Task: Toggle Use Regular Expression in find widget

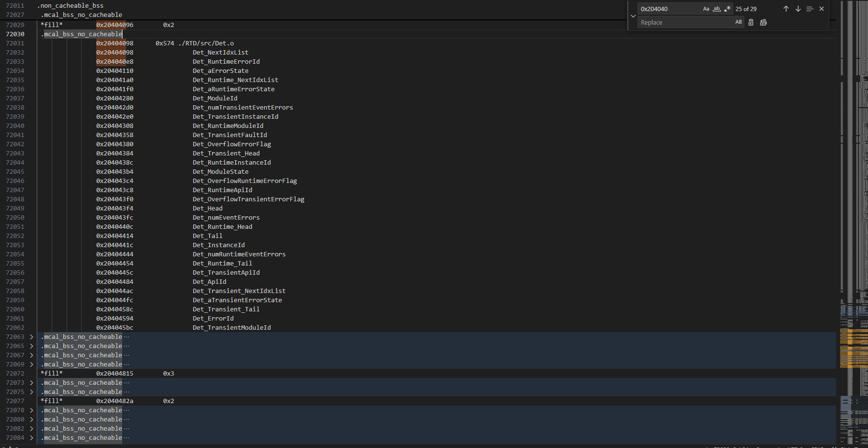Action: click(x=727, y=9)
